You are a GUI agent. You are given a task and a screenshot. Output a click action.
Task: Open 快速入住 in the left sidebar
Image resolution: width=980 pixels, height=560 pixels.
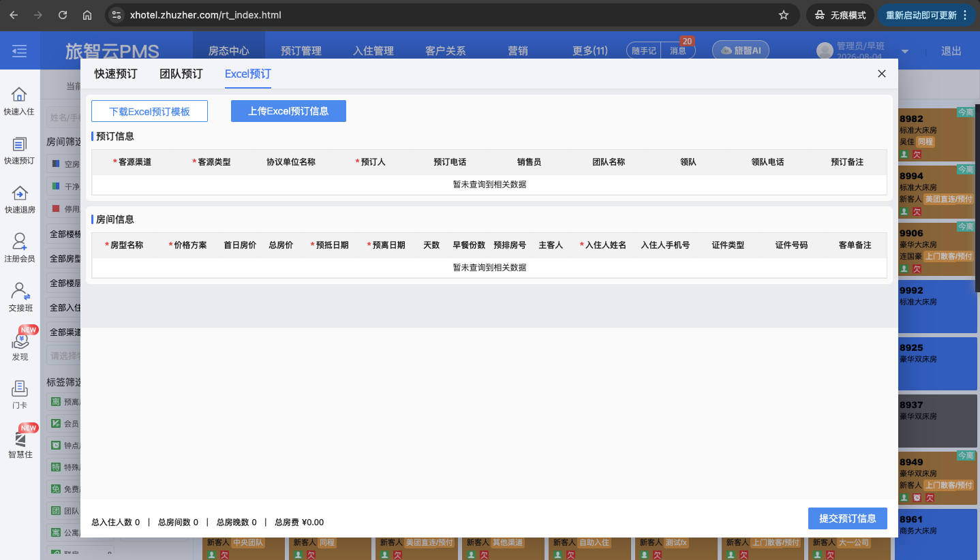[19, 102]
